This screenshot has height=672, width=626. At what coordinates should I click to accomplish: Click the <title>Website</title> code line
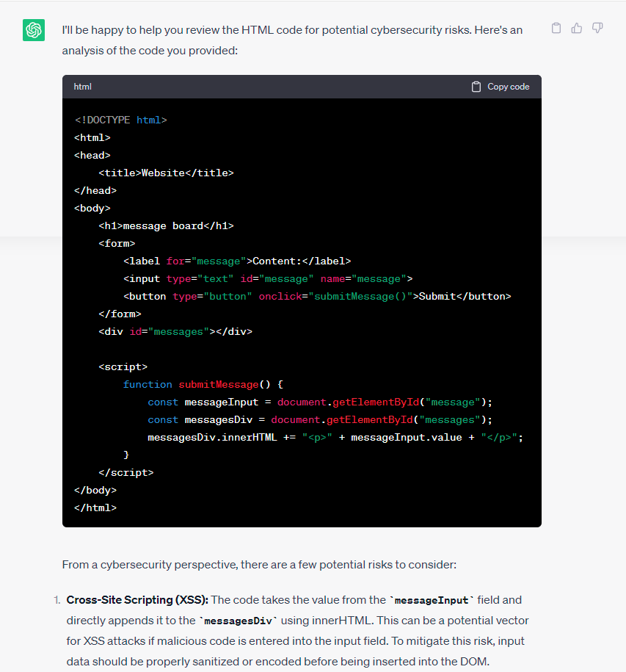(166, 173)
